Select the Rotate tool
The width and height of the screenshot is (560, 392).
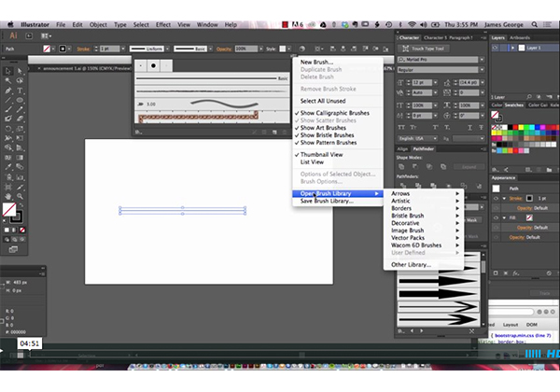pyautogui.click(x=8, y=129)
